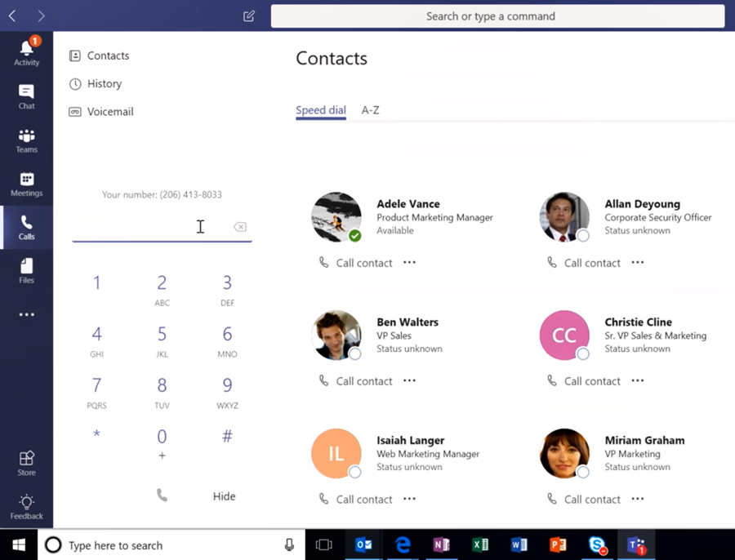Viewport: 735px width, 560px height.
Task: Open more options for Ben Walters
Action: 409,380
